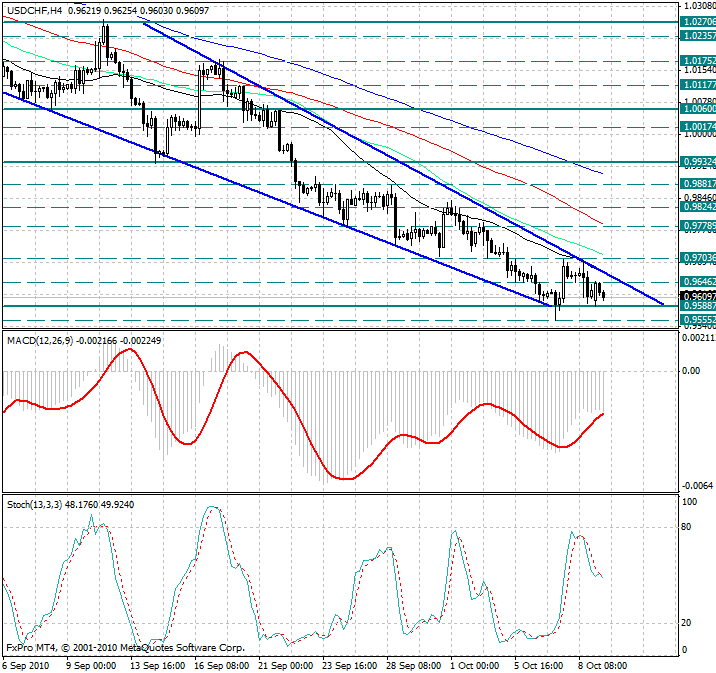Click the 9 Sep 00:00 date label
Screen dimensions: 716x673
pyautogui.click(x=91, y=665)
